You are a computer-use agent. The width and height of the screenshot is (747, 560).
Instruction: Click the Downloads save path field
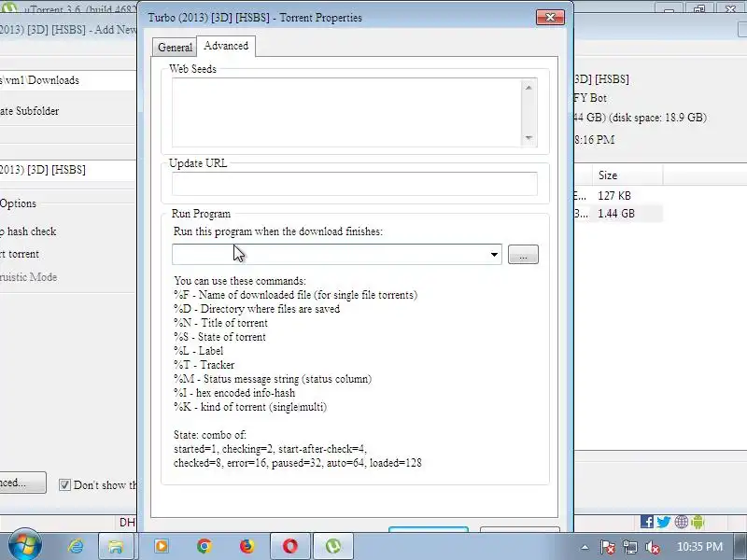[68, 80]
